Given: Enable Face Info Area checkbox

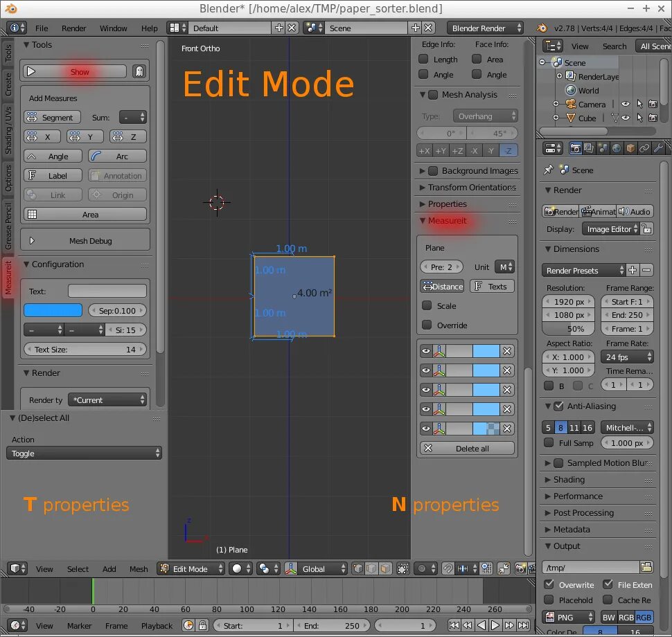Looking at the screenshot, I should tap(476, 59).
